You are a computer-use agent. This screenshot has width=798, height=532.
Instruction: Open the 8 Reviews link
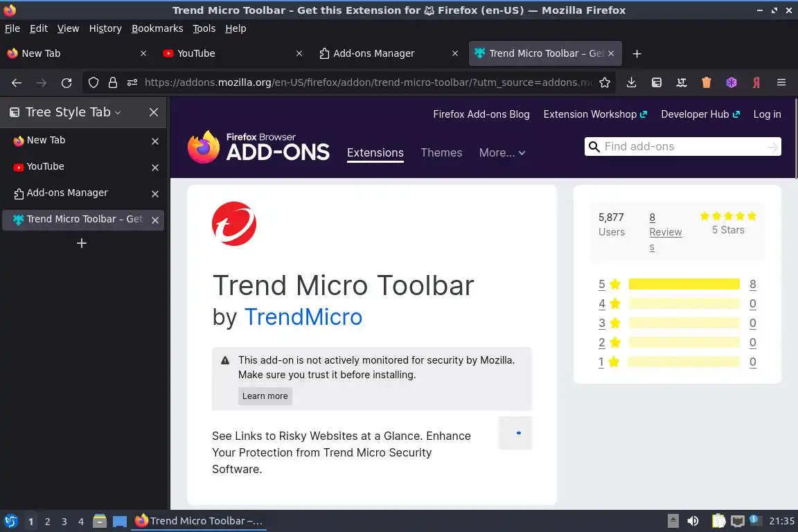click(665, 232)
